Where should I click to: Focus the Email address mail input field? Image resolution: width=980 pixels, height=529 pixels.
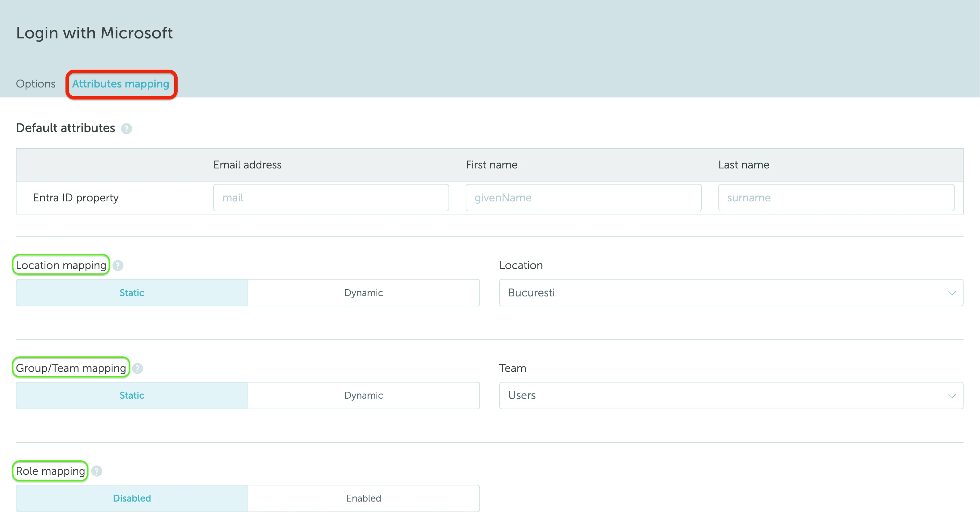click(331, 198)
